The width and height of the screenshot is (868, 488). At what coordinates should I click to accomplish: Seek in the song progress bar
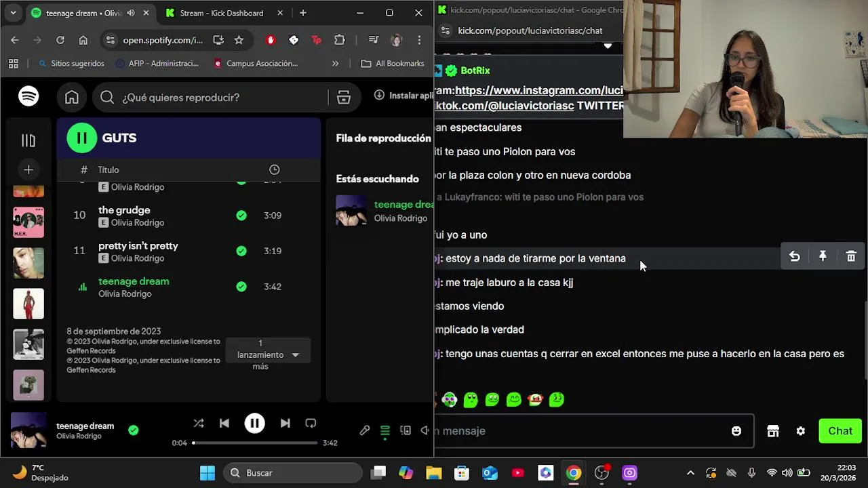tap(255, 443)
